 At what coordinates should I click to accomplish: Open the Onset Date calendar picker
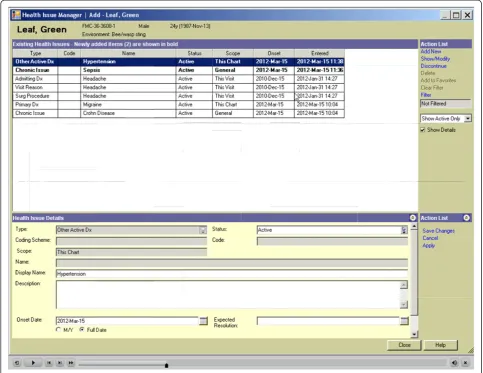[203, 321]
